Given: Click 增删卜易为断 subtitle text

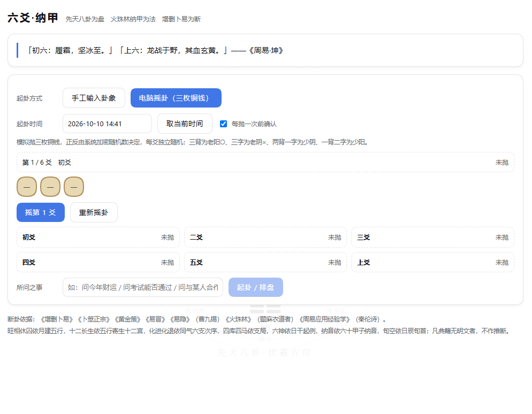Looking at the screenshot, I should (181, 19).
